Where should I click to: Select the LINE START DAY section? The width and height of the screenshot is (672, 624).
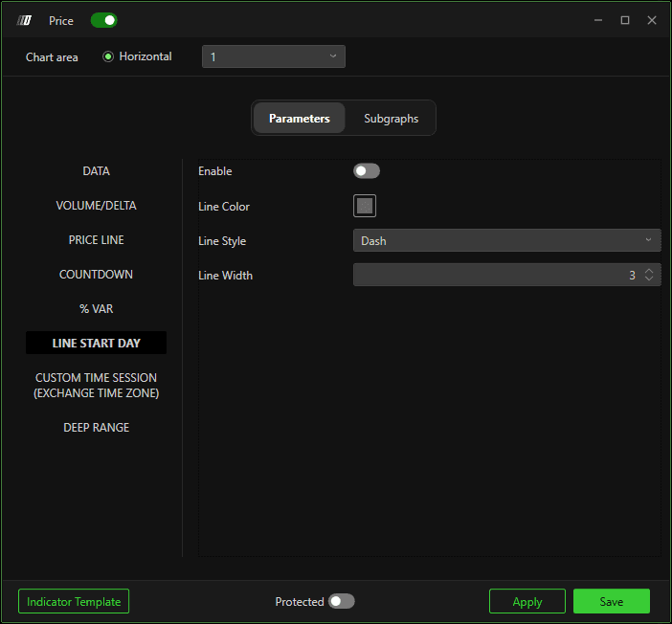tap(96, 343)
